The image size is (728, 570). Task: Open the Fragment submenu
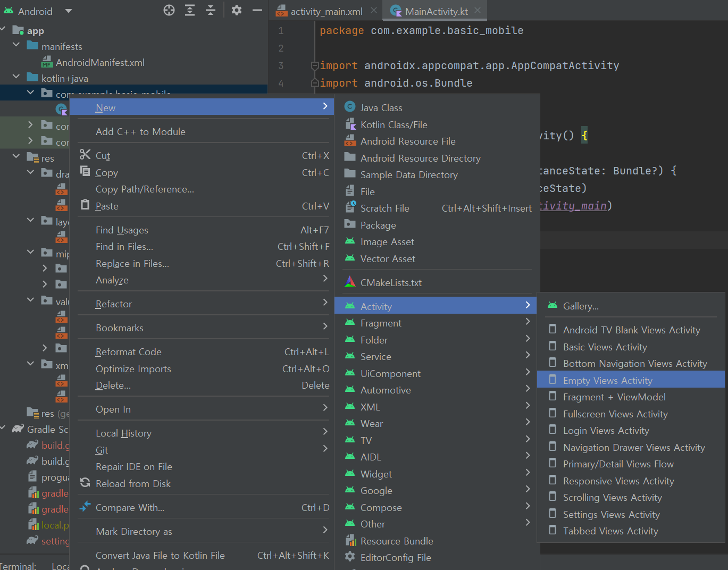436,323
